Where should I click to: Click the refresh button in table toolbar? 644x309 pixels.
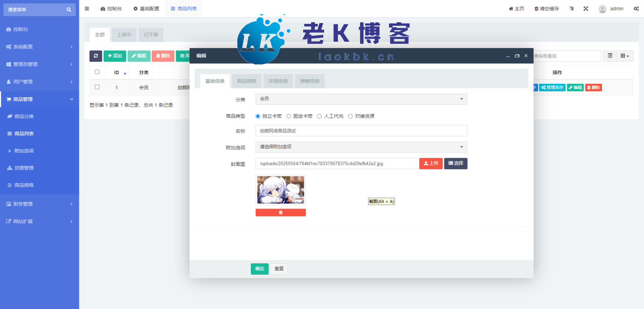coord(96,56)
